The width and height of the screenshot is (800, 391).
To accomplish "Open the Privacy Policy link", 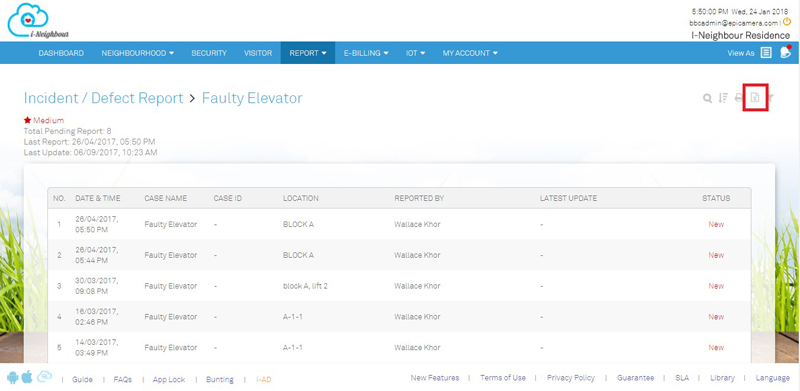I will [571, 378].
